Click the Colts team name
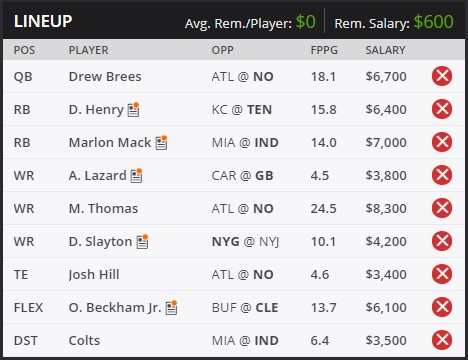468x360 pixels. (x=84, y=341)
